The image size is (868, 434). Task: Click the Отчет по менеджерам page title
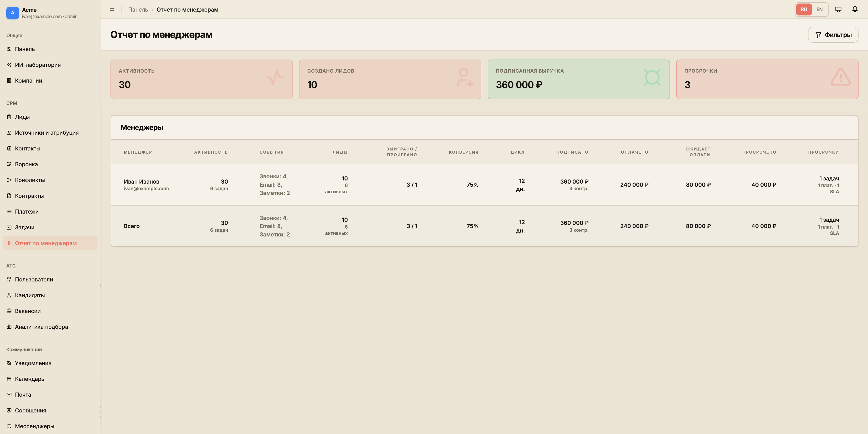pos(162,35)
